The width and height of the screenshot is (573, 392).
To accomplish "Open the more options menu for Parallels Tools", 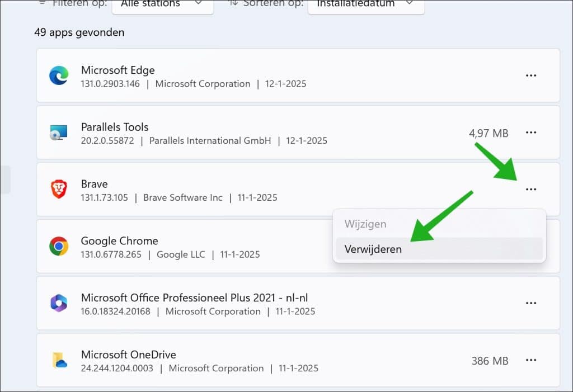I will point(530,133).
